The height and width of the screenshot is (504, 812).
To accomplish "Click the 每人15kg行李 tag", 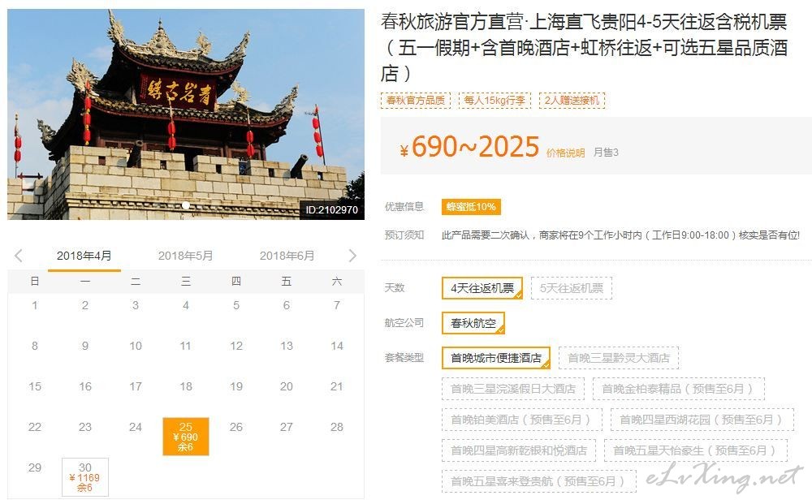I will [x=495, y=101].
